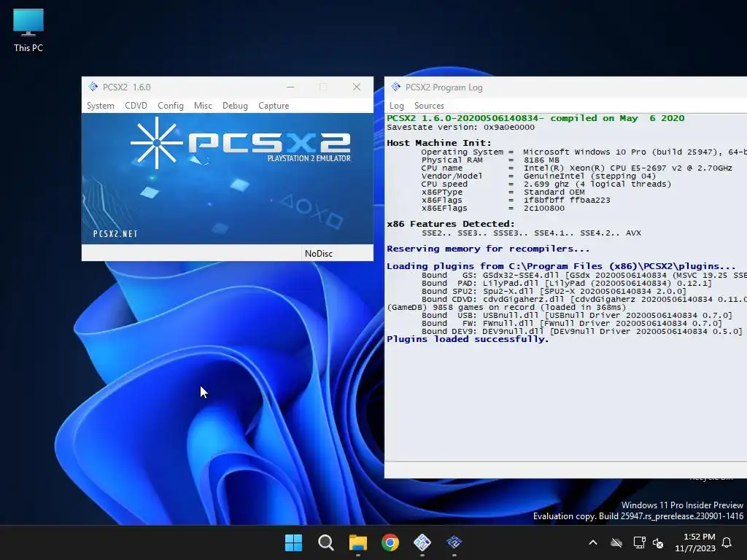
Task: Click the 'x86EFlags = 2c100800' log line
Action: (492, 208)
